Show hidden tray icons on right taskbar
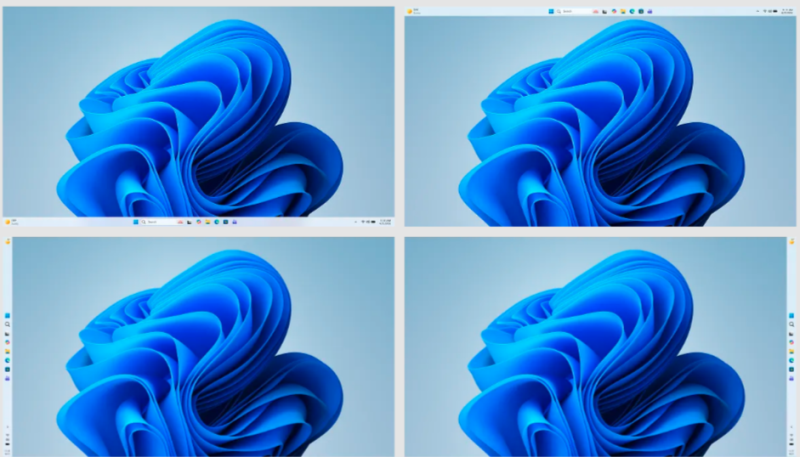 click(792, 427)
